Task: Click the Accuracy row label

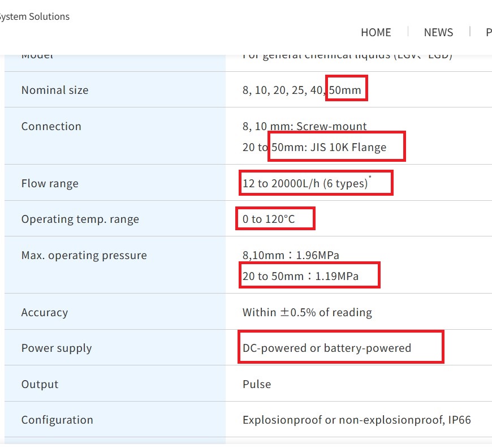Action: click(x=45, y=312)
